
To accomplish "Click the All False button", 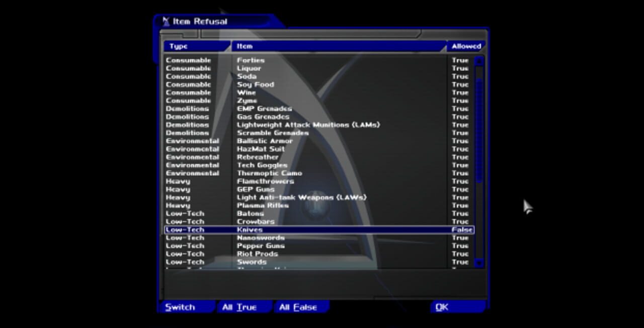I will point(300,307).
